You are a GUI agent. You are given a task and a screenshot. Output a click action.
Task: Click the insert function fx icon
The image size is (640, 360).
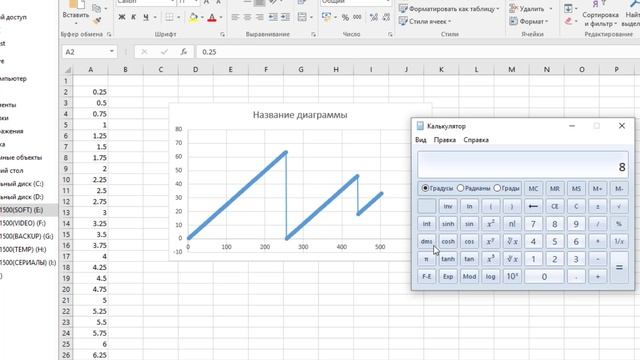pos(184,52)
